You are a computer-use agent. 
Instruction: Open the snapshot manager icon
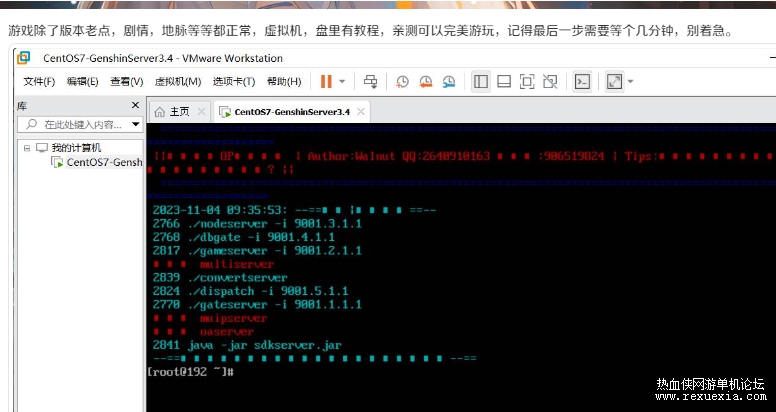point(448,81)
